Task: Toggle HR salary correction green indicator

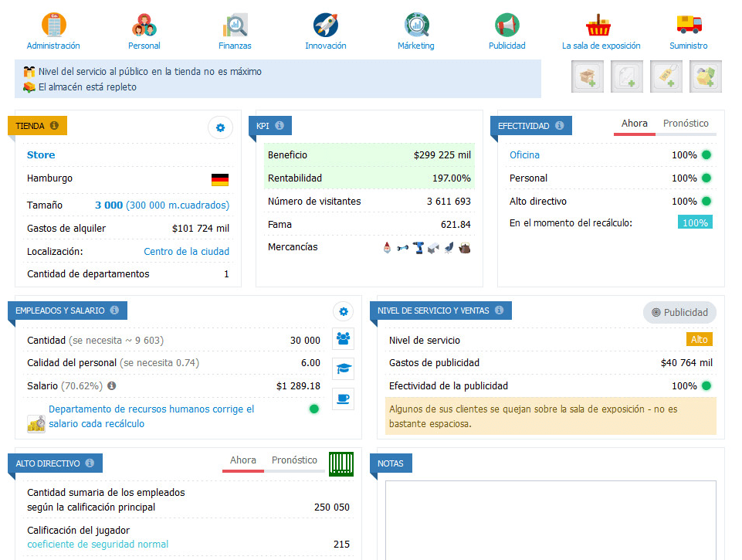Action: 314,409
